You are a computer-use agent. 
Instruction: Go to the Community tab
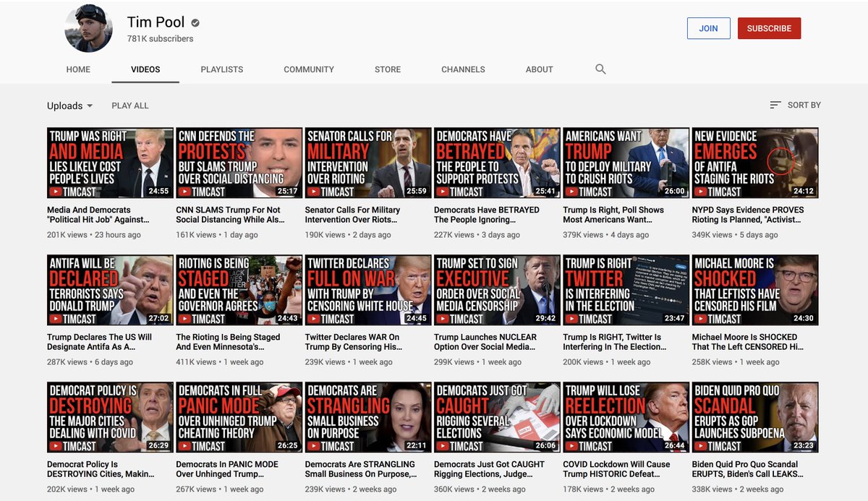point(309,69)
